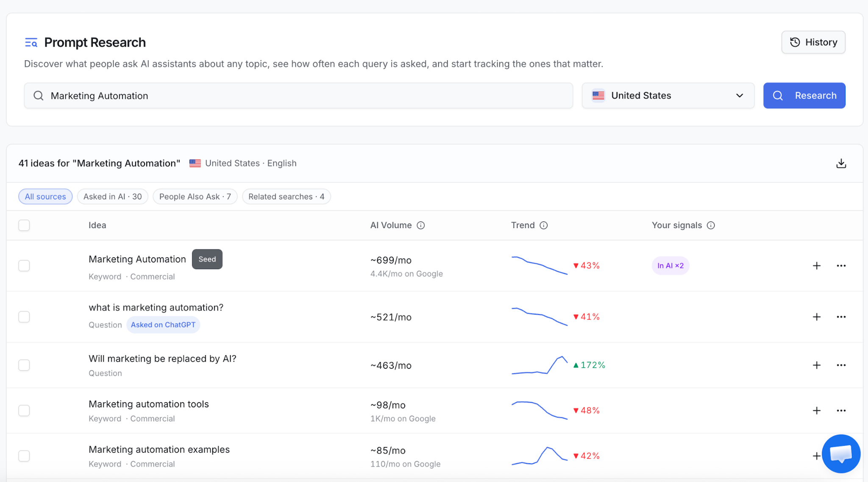Click into the Marketing Automation search field
This screenshot has height=482, width=868.
point(298,95)
